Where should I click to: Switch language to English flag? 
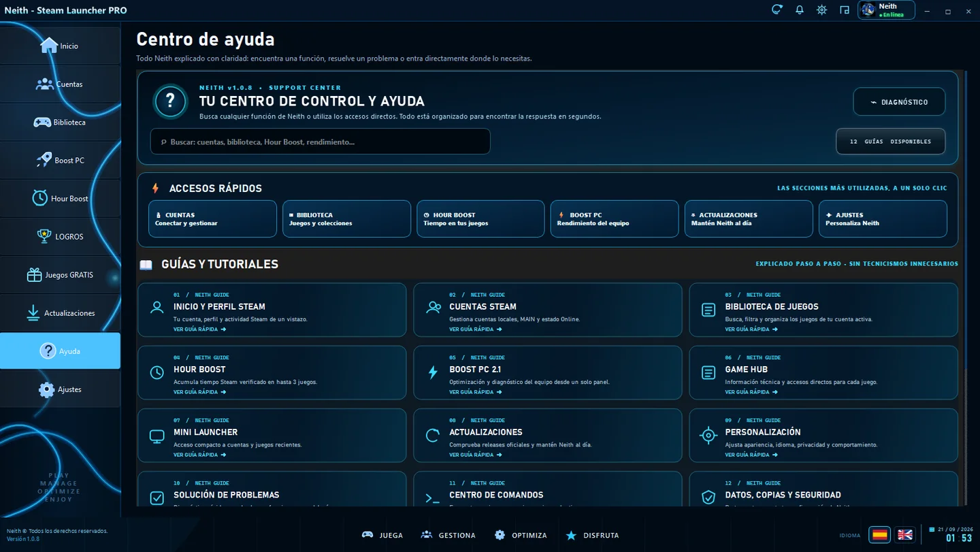click(905, 535)
